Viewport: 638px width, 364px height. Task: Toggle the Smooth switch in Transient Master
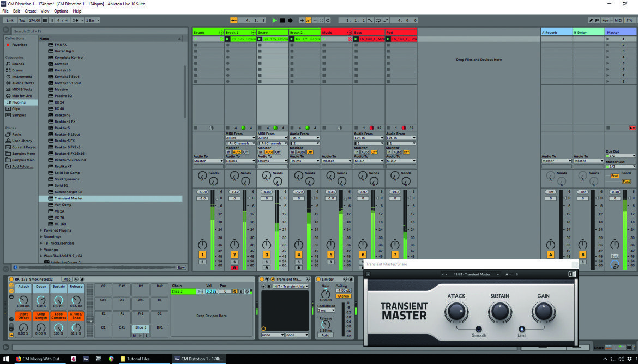coord(479,329)
